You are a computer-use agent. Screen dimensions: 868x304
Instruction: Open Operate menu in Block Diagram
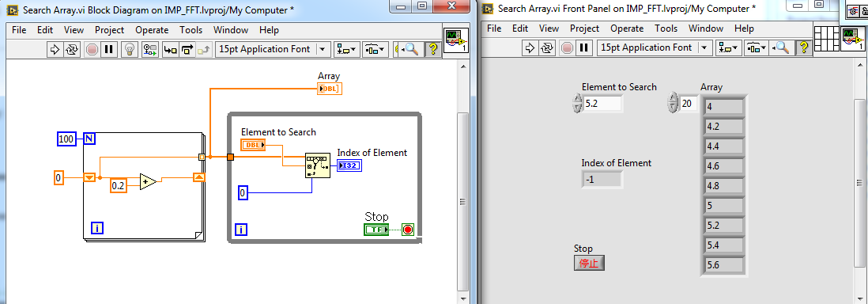pyautogui.click(x=153, y=30)
